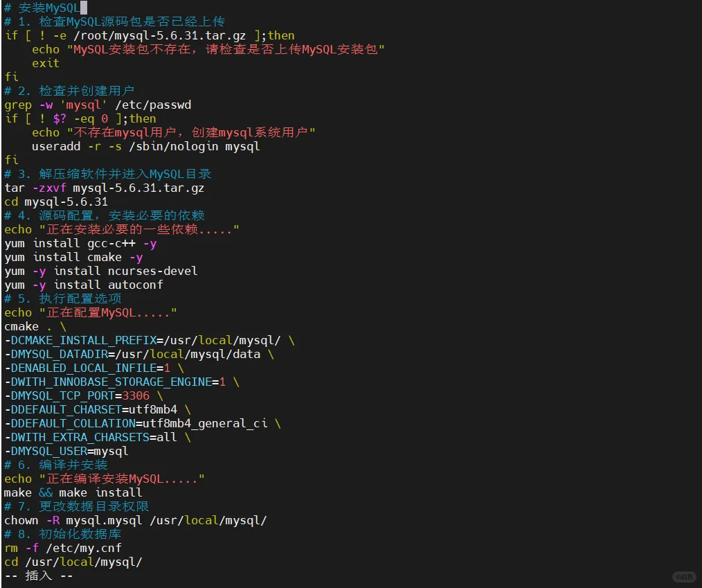The image size is (702, 588).
Task: Click the option '-DWITH_EXTRA_CHARSETS=all'
Action: (91, 438)
